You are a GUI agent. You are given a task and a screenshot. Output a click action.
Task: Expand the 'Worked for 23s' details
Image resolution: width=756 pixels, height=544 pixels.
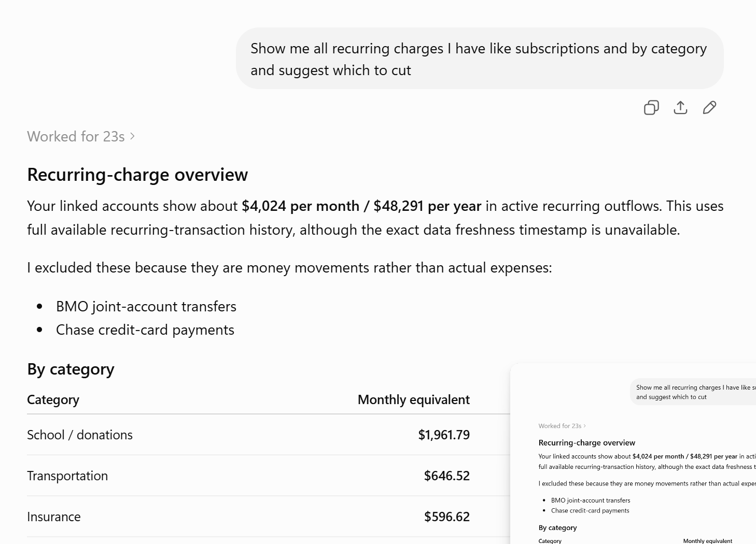click(x=81, y=136)
